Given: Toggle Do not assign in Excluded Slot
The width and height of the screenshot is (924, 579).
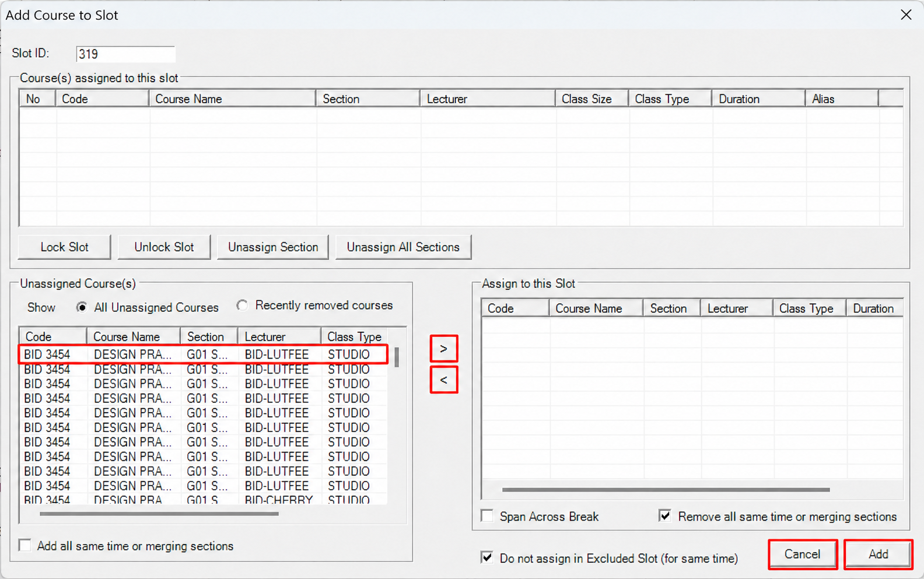Looking at the screenshot, I should click(x=487, y=557).
